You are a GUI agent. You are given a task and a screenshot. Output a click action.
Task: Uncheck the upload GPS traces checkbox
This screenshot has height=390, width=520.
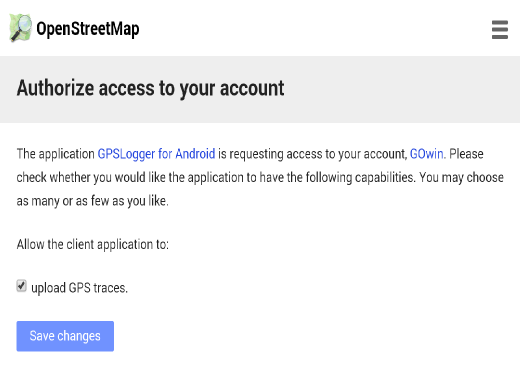click(21, 286)
